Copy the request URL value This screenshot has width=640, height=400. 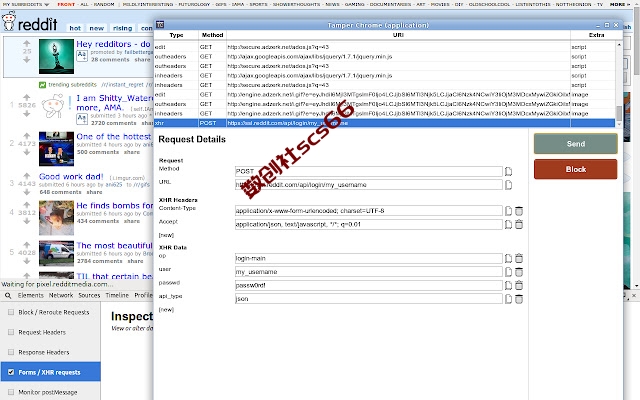[x=508, y=185]
